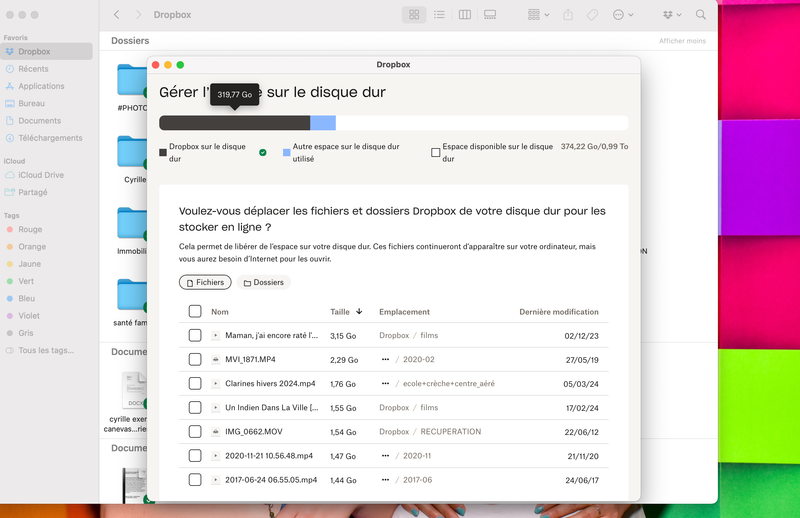Expand the group-by options dropdown
This screenshot has height=518, width=800.
tap(538, 15)
